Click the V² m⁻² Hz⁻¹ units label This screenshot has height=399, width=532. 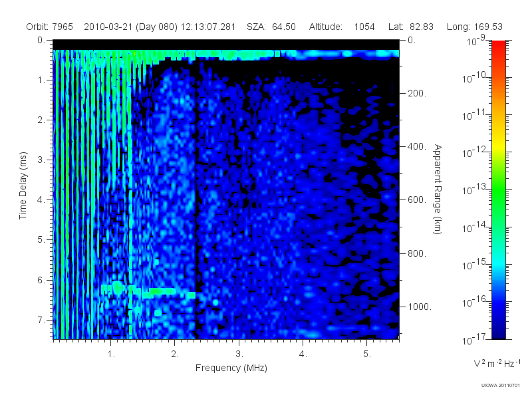(x=497, y=363)
